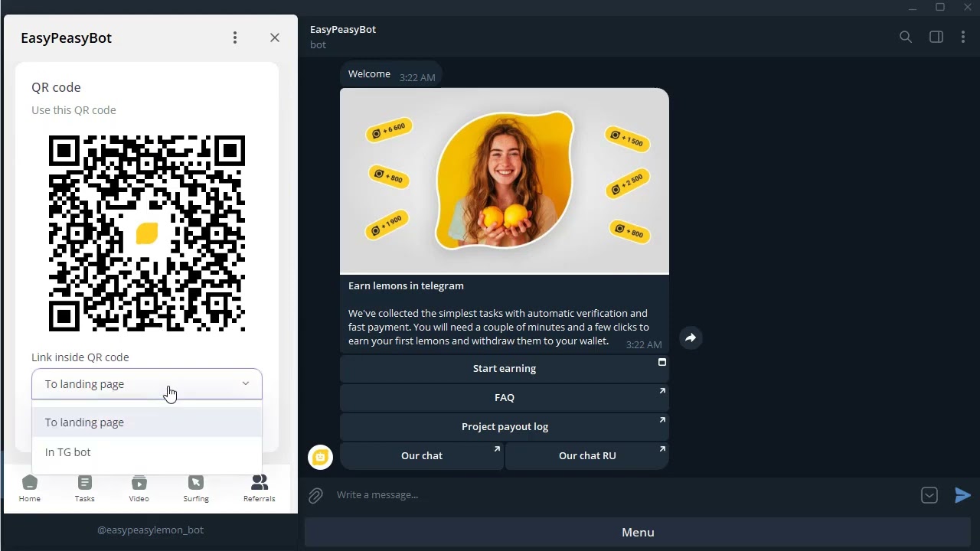The height and width of the screenshot is (551, 980).
Task: Click the Use this QR code text
Action: pyautogui.click(x=73, y=110)
